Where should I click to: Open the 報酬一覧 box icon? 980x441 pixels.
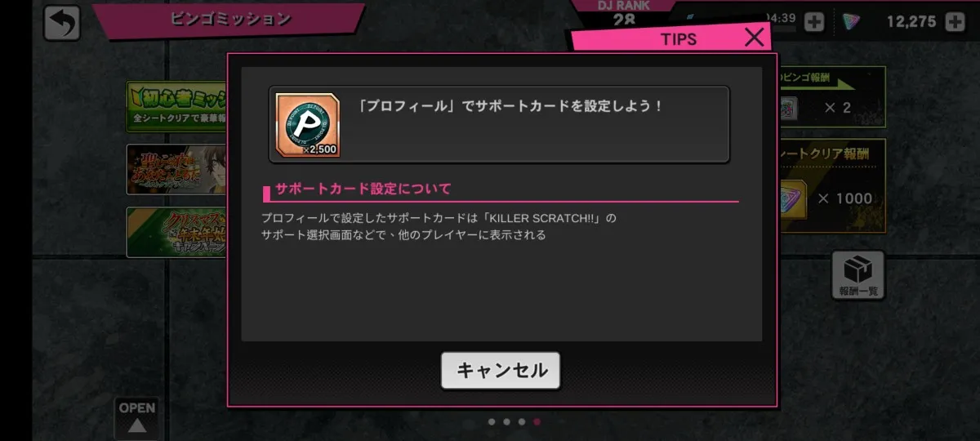(x=858, y=274)
